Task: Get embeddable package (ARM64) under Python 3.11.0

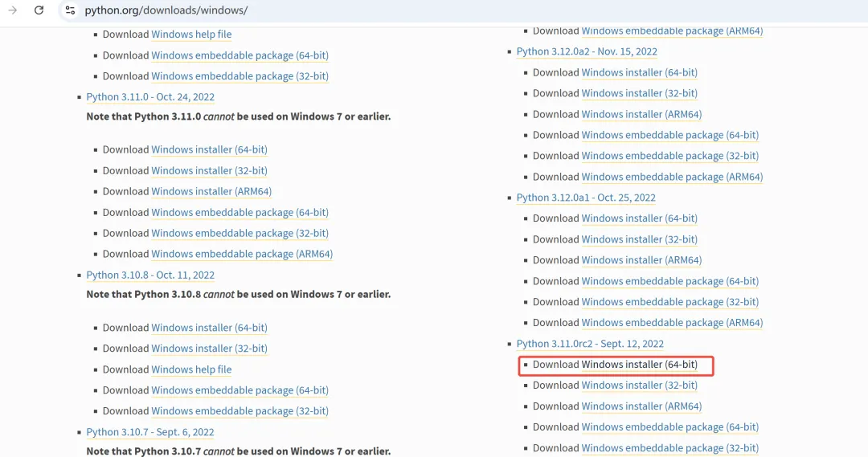Action: pyautogui.click(x=242, y=254)
